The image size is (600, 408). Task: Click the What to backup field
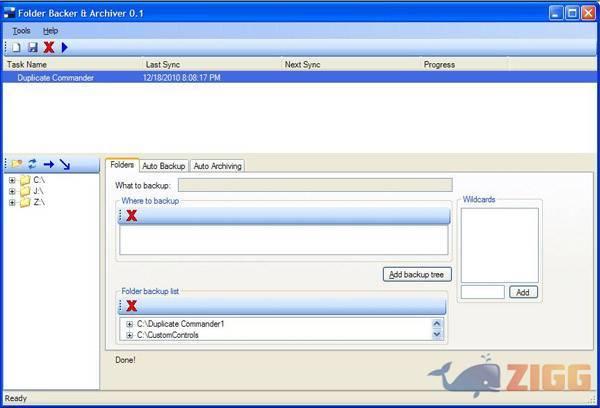[x=315, y=185]
